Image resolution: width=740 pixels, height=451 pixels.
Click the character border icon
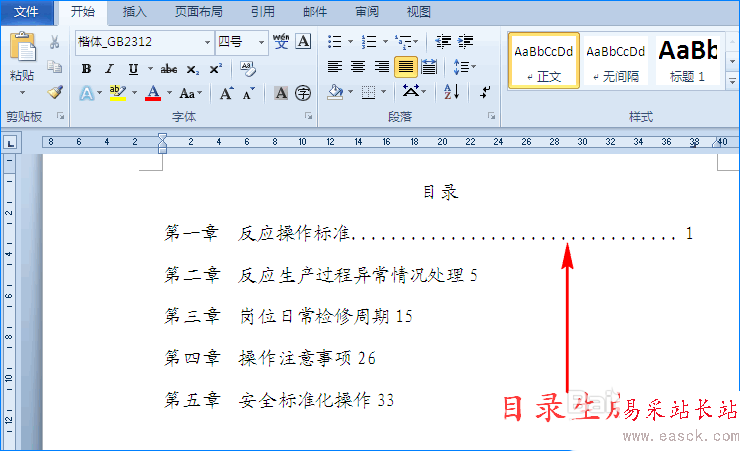303,42
